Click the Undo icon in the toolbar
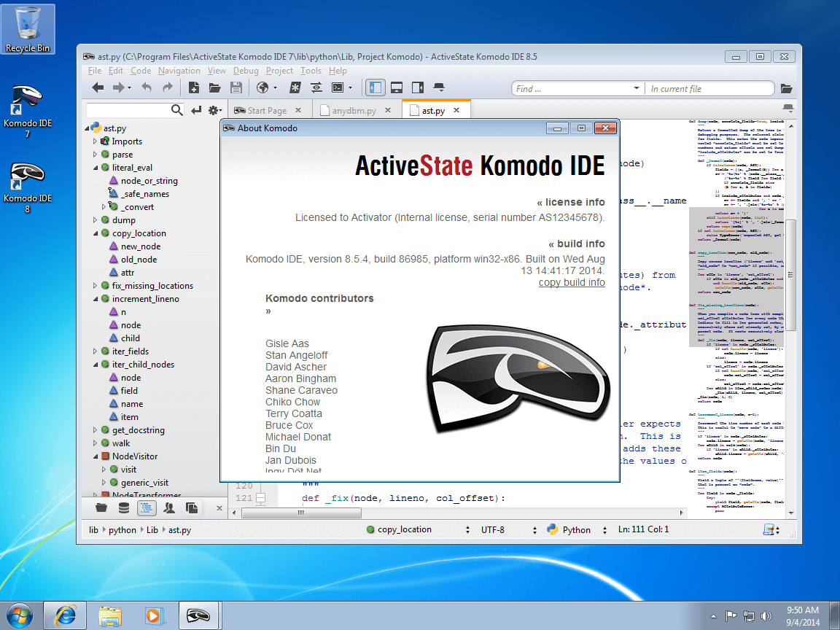840x630 pixels. click(147, 87)
